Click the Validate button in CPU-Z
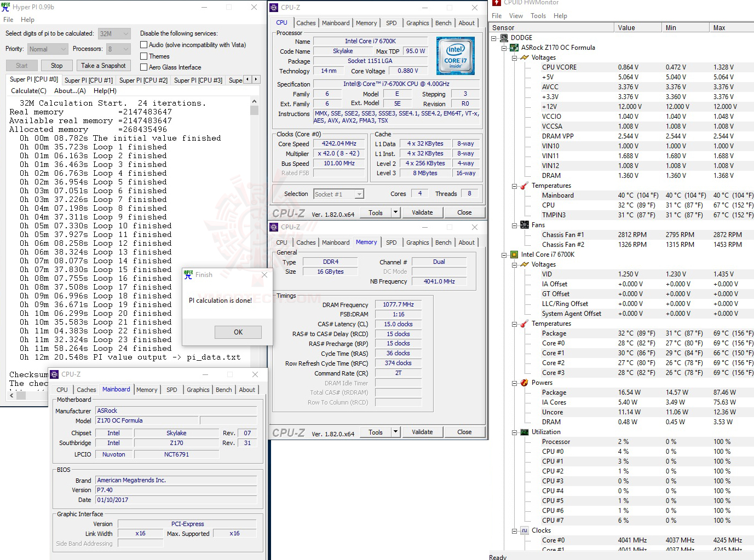The height and width of the screenshot is (560, 754). tap(422, 212)
